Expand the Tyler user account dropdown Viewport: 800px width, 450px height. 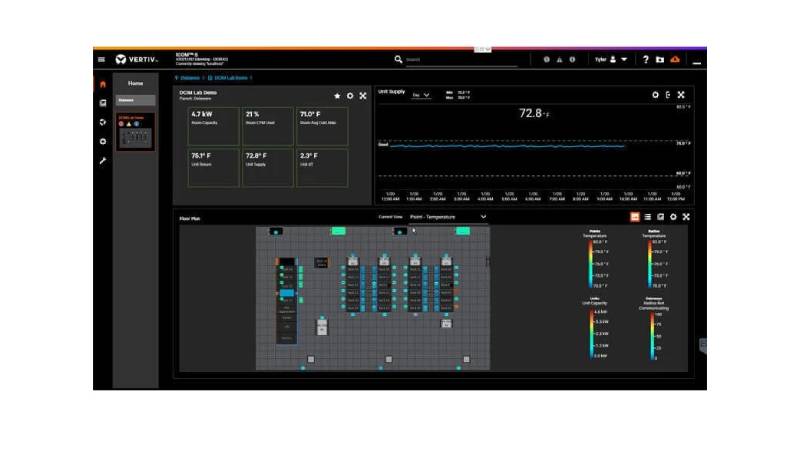coord(611,60)
